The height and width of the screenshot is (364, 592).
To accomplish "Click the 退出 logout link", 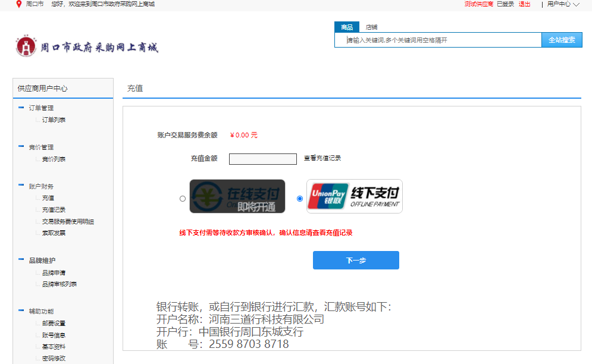I will point(524,4).
